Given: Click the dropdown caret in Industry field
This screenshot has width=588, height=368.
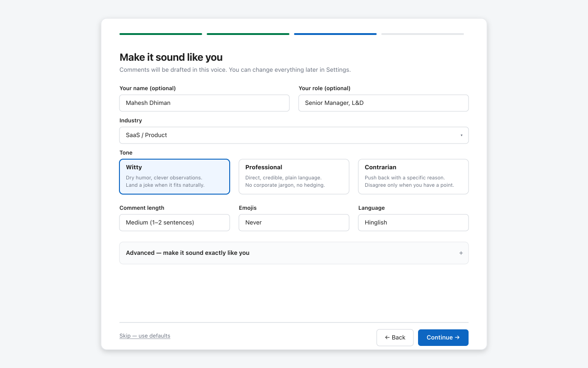Looking at the screenshot, I should click(462, 135).
